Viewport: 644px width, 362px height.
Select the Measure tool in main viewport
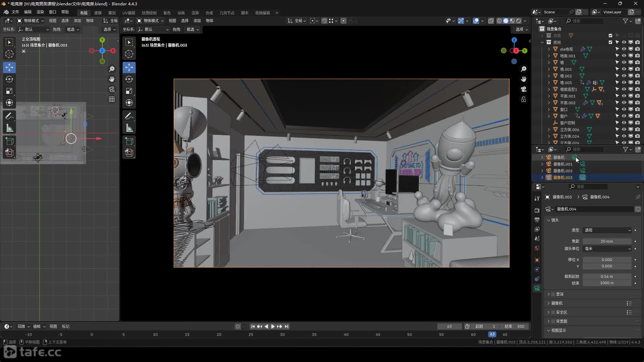tap(129, 128)
